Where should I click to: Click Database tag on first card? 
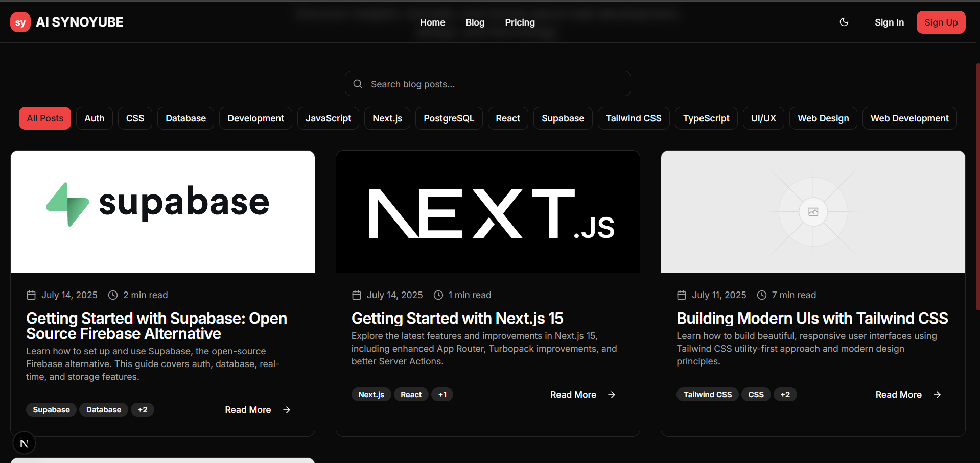point(104,410)
